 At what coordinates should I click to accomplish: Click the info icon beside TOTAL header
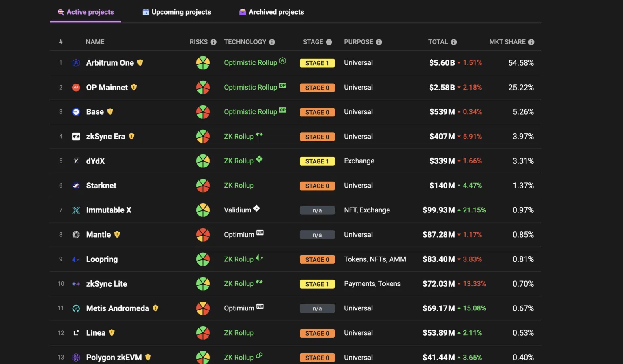pyautogui.click(x=454, y=42)
